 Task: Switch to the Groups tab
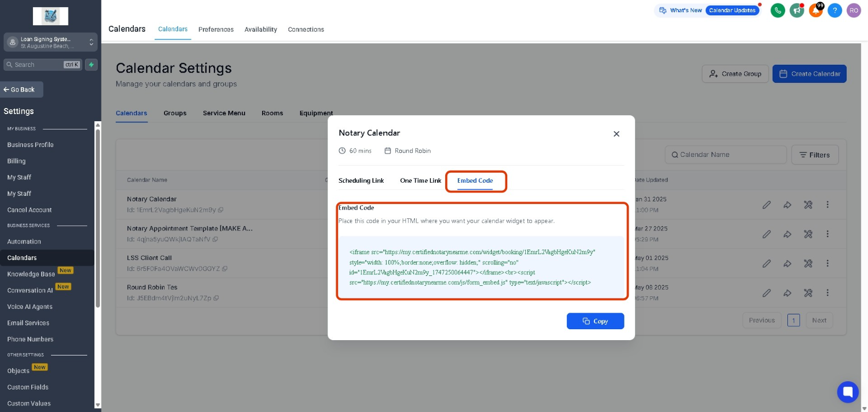(x=175, y=113)
